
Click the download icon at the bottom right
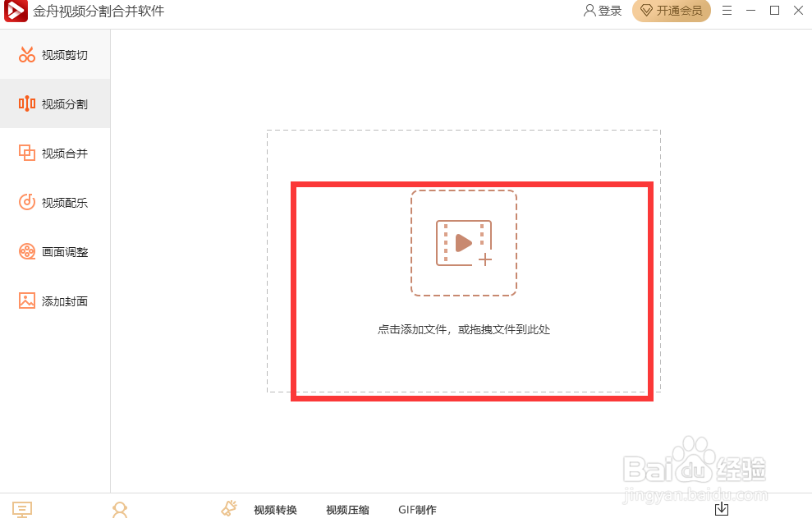coord(722,508)
